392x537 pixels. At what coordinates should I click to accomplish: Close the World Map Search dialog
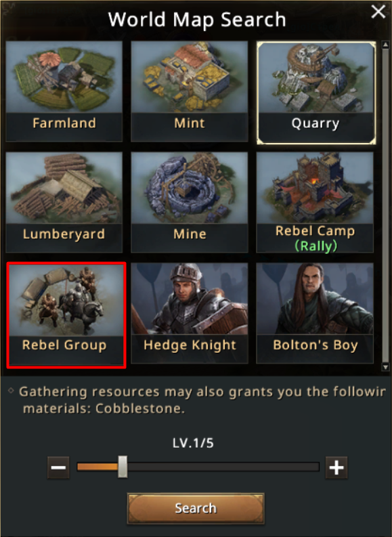coord(378,12)
